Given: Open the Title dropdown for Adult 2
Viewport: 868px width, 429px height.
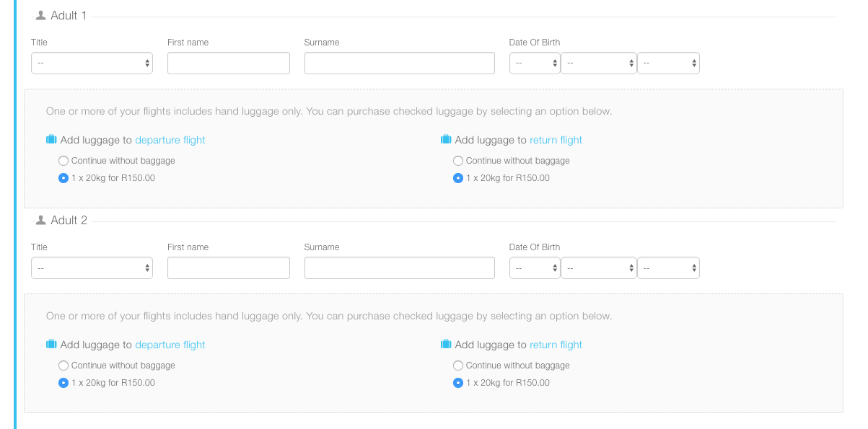Looking at the screenshot, I should [x=92, y=268].
